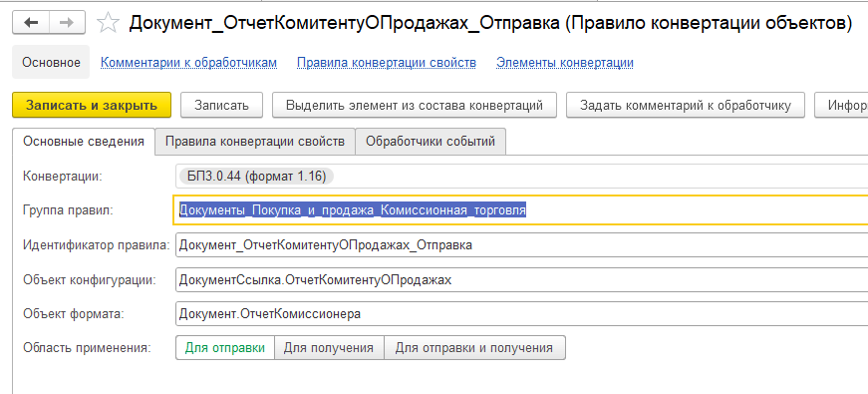This screenshot has width=868, height=394.
Task: Select Для отправки scope option
Action: coord(225,348)
